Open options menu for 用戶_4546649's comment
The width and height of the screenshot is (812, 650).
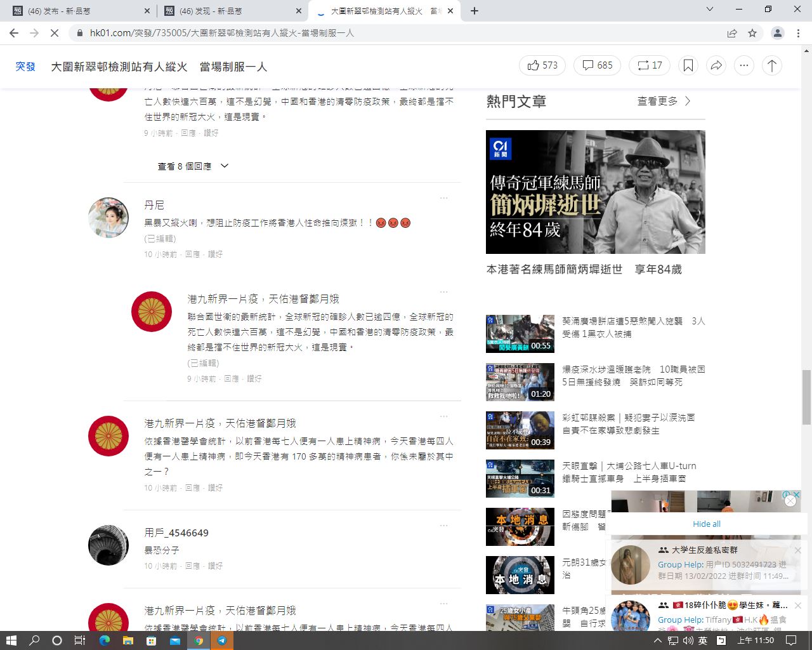click(444, 526)
